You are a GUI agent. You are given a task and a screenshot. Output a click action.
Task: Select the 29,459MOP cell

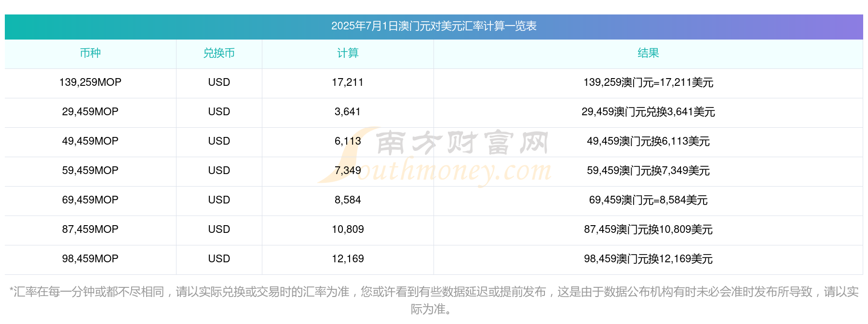[90, 112]
